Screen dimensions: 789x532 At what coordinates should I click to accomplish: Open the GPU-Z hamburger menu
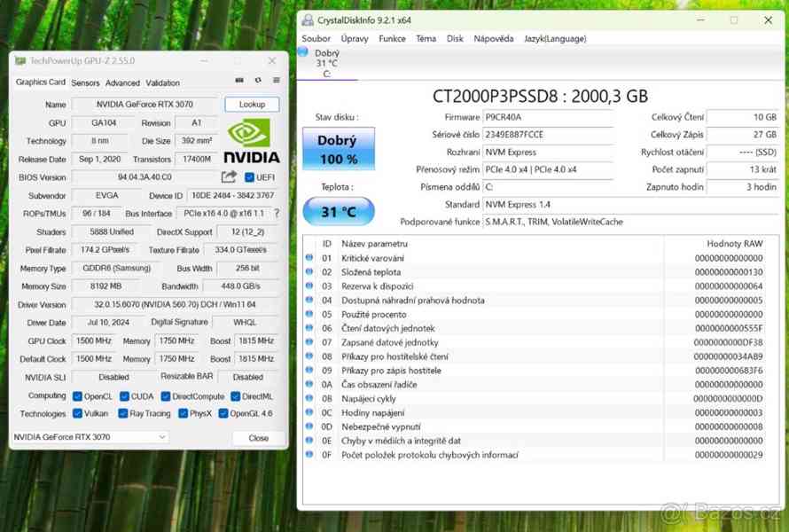point(277,80)
